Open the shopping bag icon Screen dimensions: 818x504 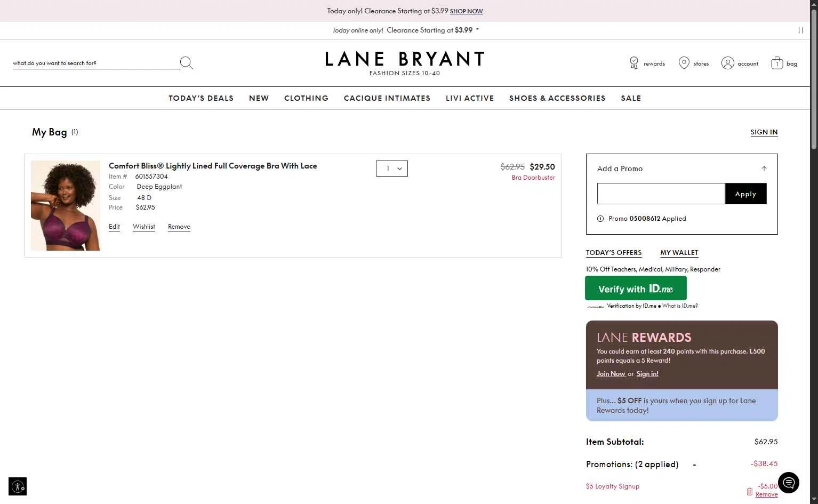[777, 63]
